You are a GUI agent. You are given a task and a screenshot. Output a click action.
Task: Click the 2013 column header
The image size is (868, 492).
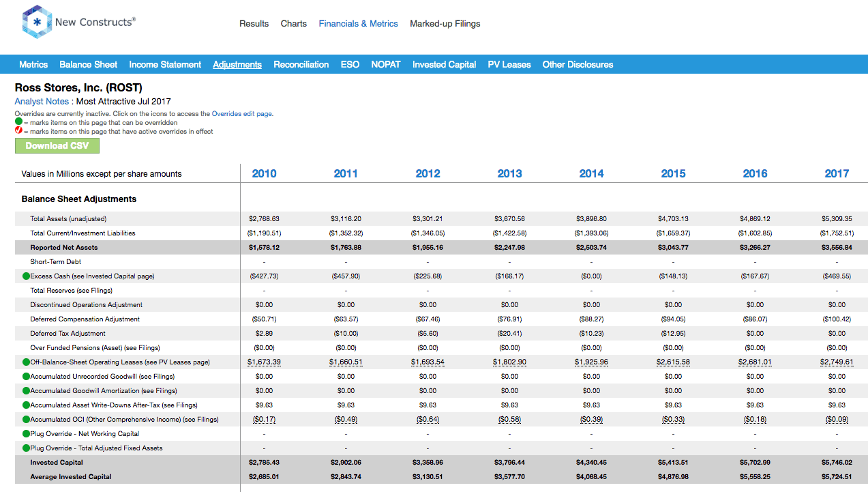tap(509, 173)
